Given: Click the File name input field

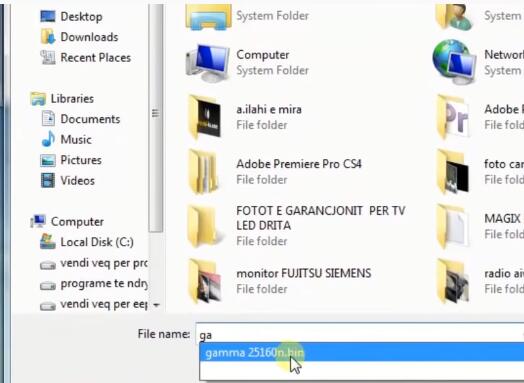Looking at the screenshot, I should point(360,334).
